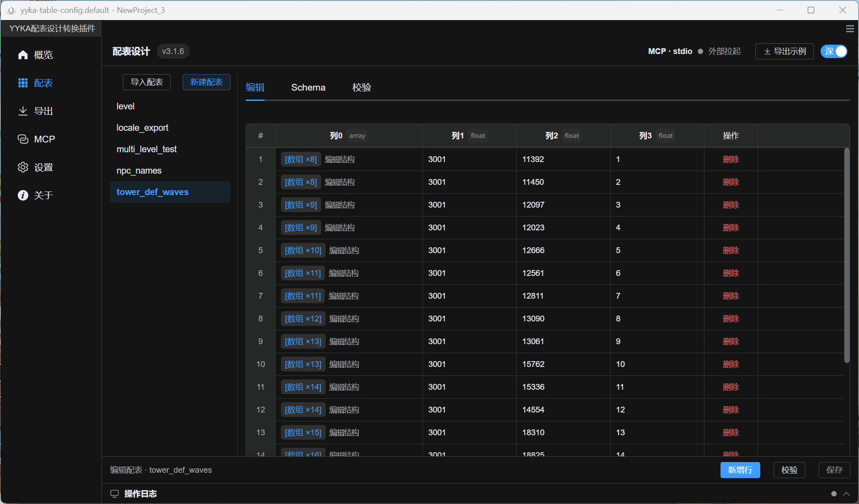The height and width of the screenshot is (504, 859).
Task: Click the v3.1.6 version badge
Action: tap(173, 51)
